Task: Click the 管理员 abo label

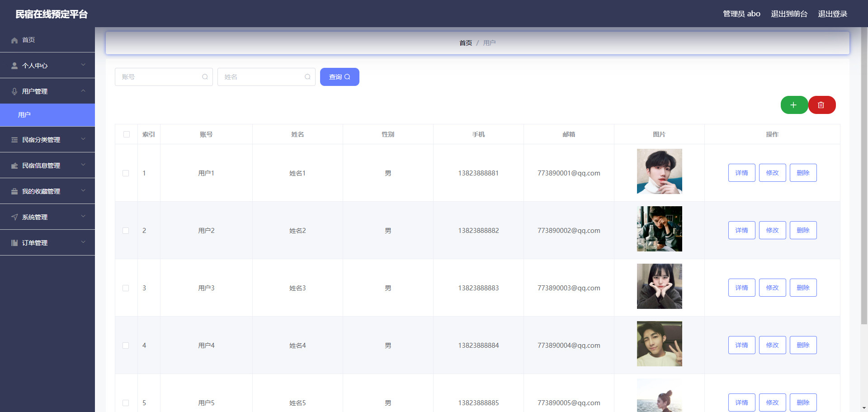Action: tap(741, 14)
